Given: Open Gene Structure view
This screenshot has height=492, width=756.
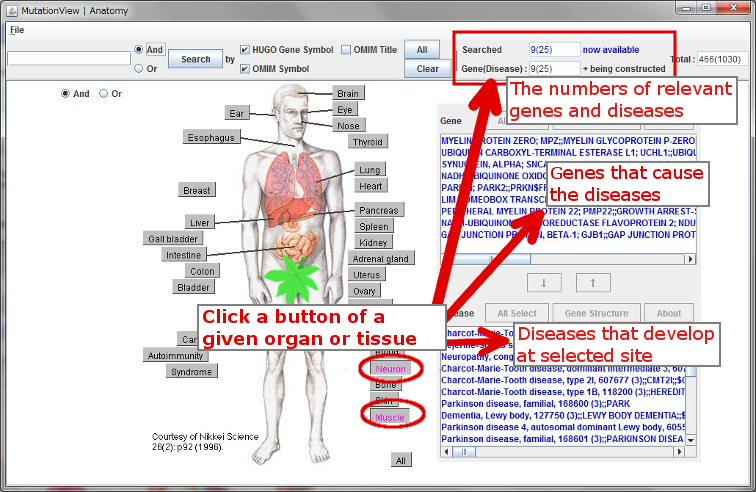Looking at the screenshot, I should click(x=596, y=313).
